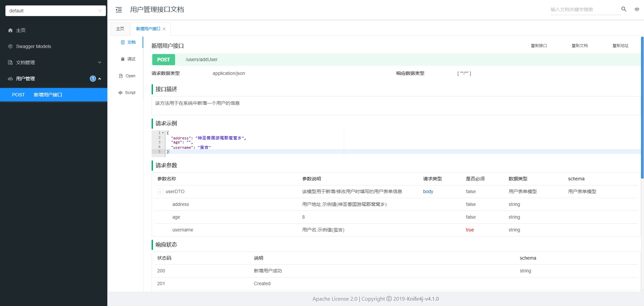Click the vertical page scrollbar

point(642,107)
